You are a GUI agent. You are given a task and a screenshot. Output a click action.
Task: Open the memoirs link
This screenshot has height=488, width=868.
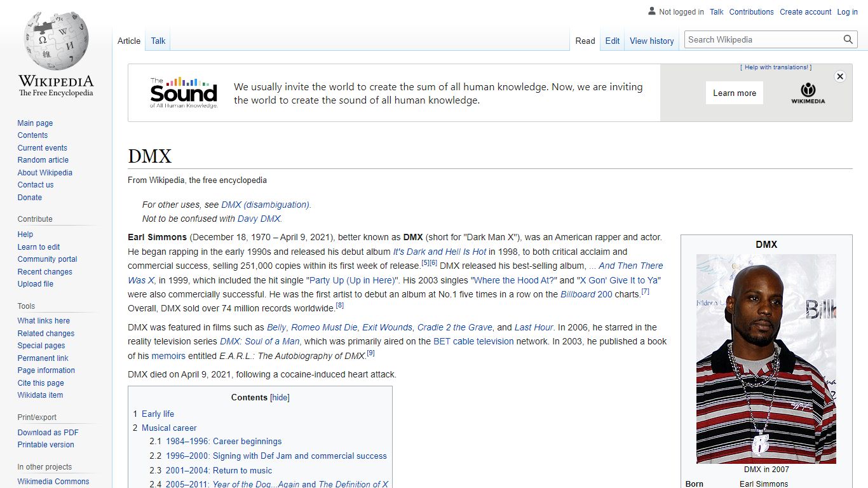click(168, 356)
